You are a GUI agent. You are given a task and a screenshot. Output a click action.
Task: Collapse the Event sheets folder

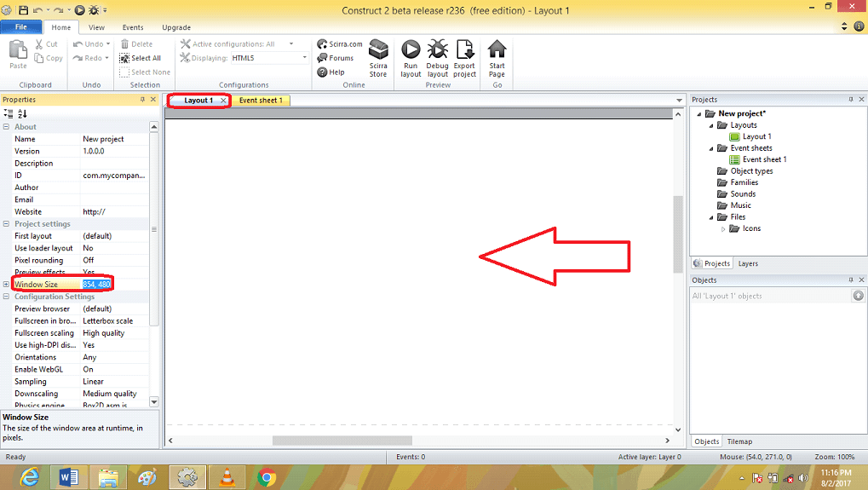point(711,148)
